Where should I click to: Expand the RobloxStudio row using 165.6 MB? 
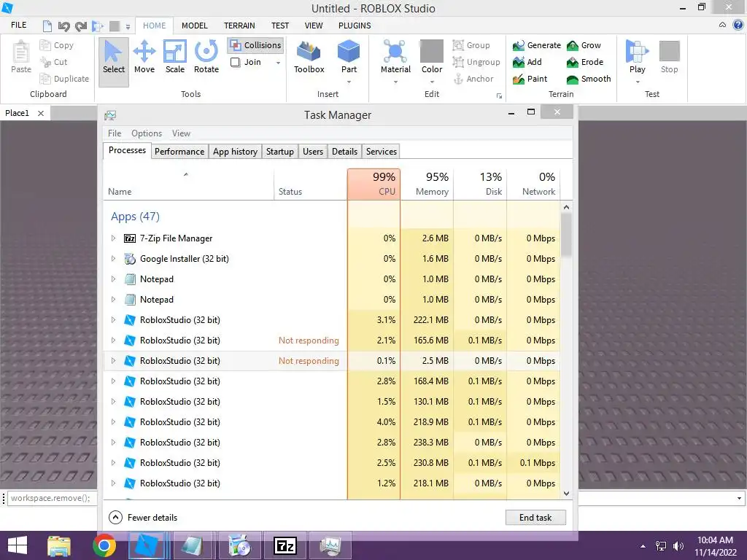[113, 341]
